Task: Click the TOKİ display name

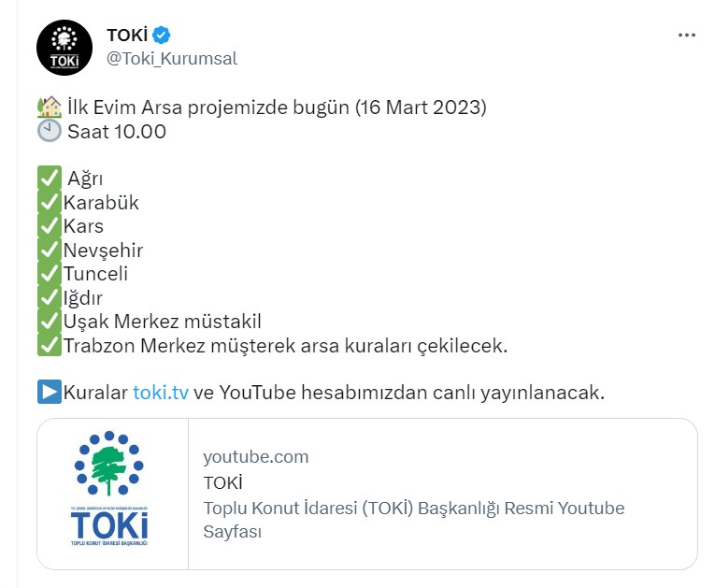Action: (127, 36)
